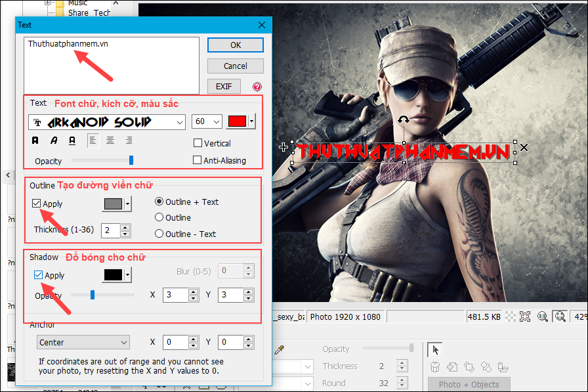Screen dimensions: 588x392
Task: Open the help question-mark icon
Action: coord(257,86)
